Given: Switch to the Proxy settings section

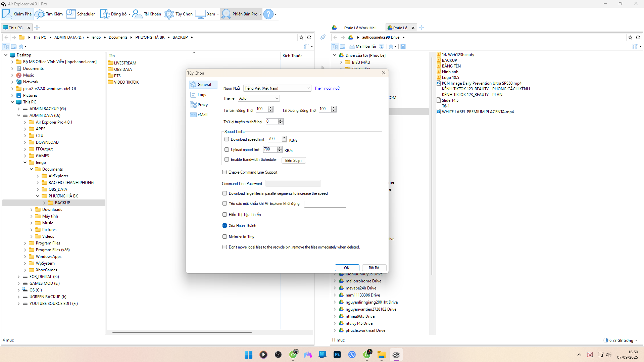Looking at the screenshot, I should [202, 105].
